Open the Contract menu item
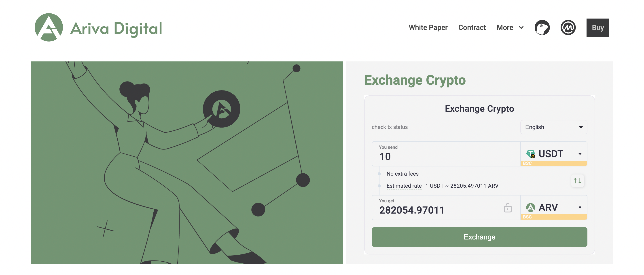Viewport: 644px width, 275px height. pos(472,27)
